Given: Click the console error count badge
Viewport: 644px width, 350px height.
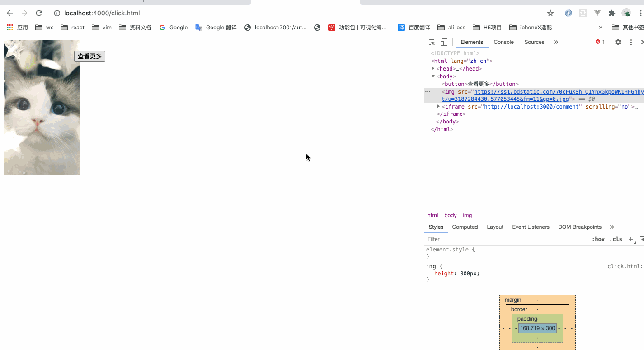Looking at the screenshot, I should tap(600, 42).
